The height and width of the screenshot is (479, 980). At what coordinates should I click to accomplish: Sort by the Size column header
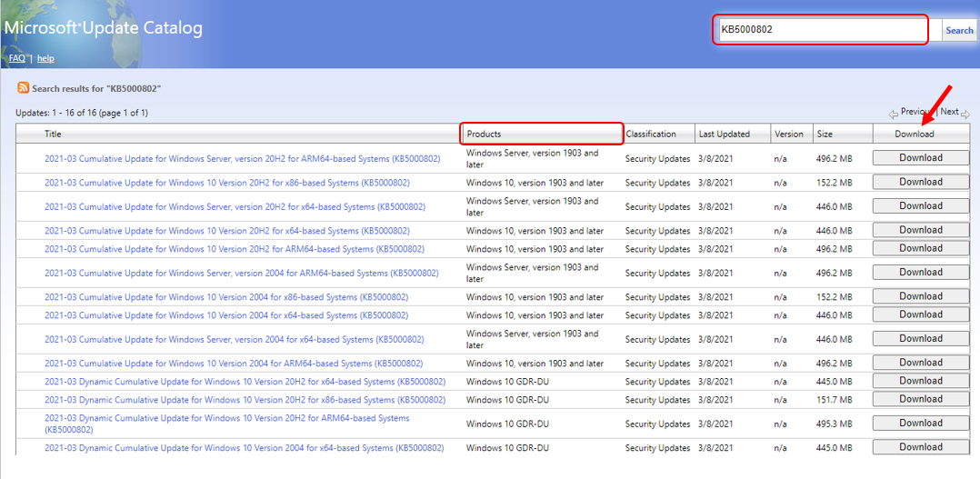(825, 134)
